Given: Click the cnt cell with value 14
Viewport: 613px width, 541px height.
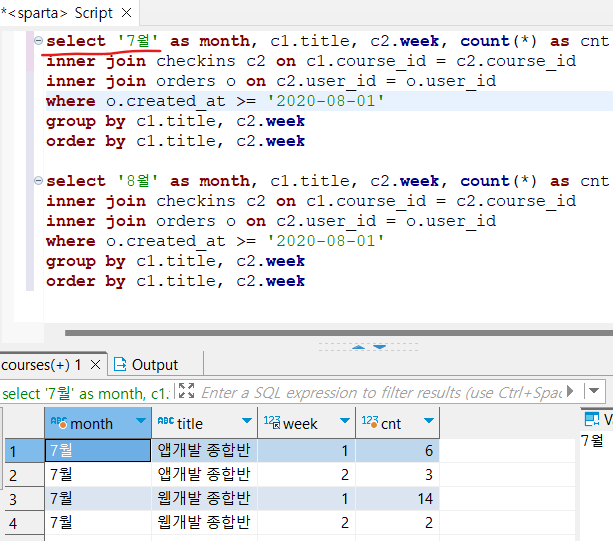Looking at the screenshot, I should point(398,498).
